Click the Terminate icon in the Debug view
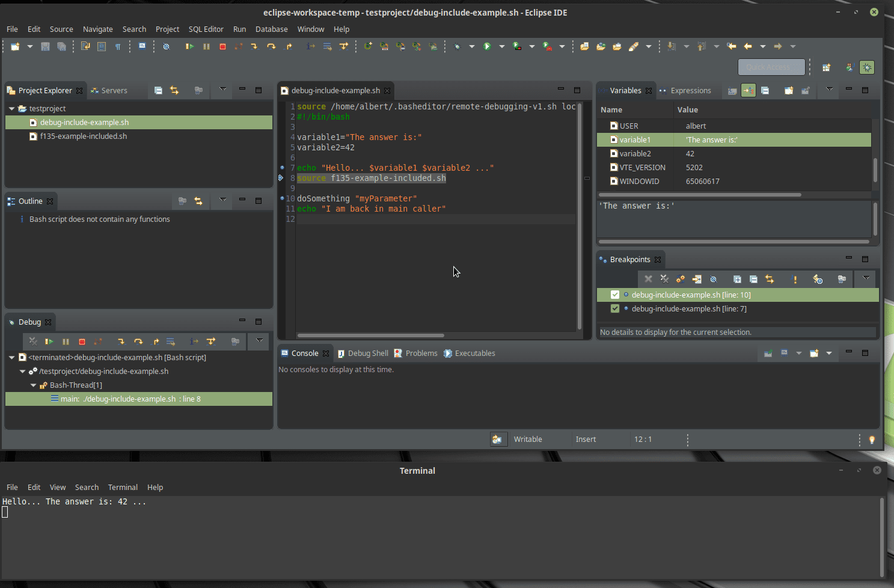The width and height of the screenshot is (894, 588). point(82,341)
